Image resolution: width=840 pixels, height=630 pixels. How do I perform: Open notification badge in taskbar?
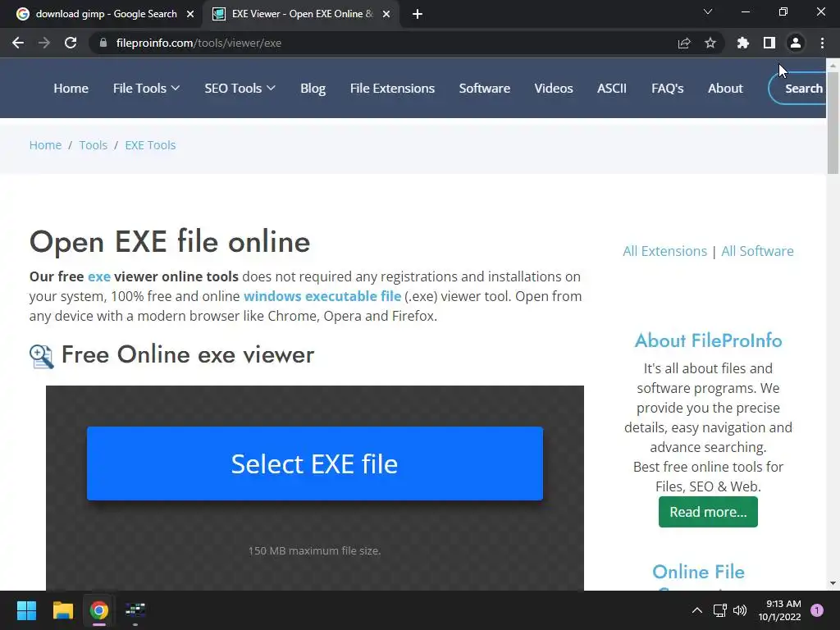817,610
